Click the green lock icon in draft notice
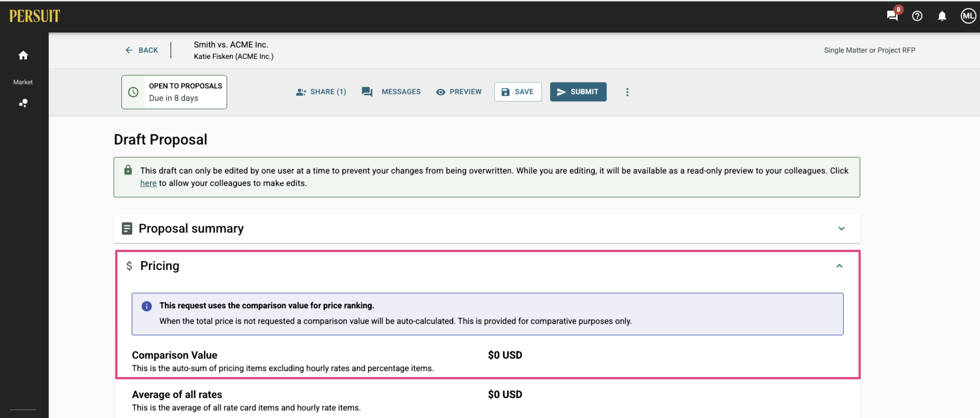 (x=128, y=170)
